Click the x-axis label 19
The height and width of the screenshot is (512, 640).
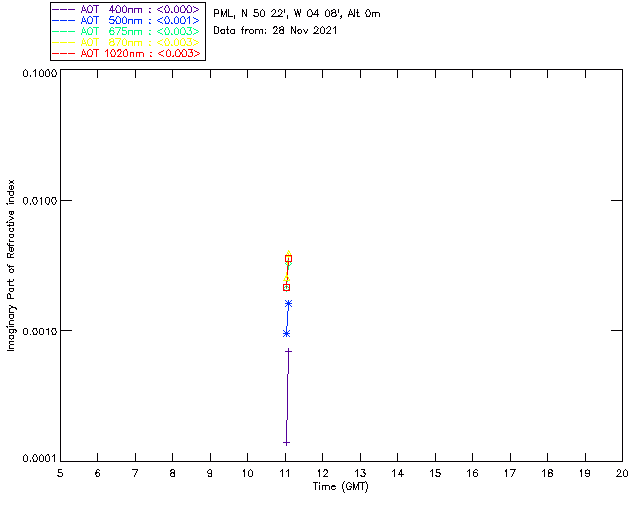click(x=585, y=473)
